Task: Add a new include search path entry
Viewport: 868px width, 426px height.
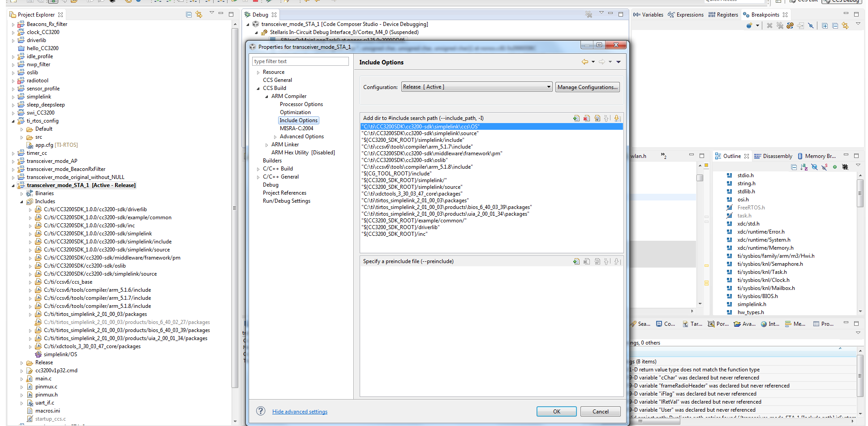Action: 576,118
